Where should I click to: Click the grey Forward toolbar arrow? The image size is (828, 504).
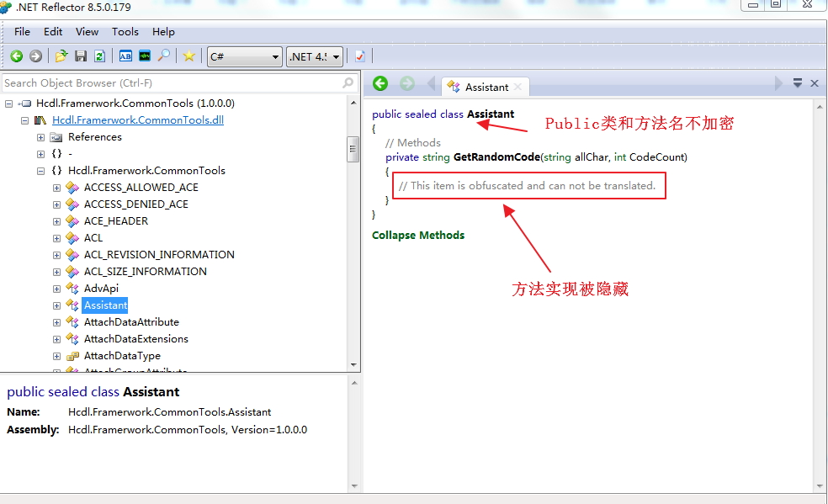pyautogui.click(x=36, y=56)
